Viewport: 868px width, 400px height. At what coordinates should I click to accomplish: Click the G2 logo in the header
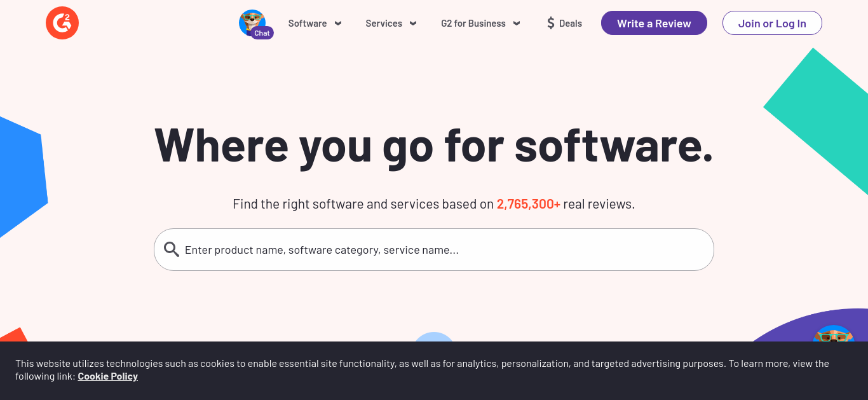point(62,24)
